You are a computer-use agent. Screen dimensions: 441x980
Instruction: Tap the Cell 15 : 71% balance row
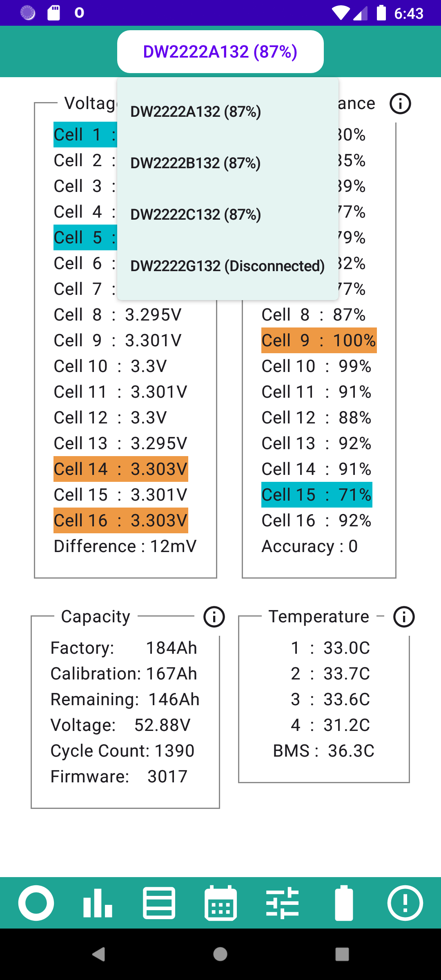pyautogui.click(x=317, y=494)
